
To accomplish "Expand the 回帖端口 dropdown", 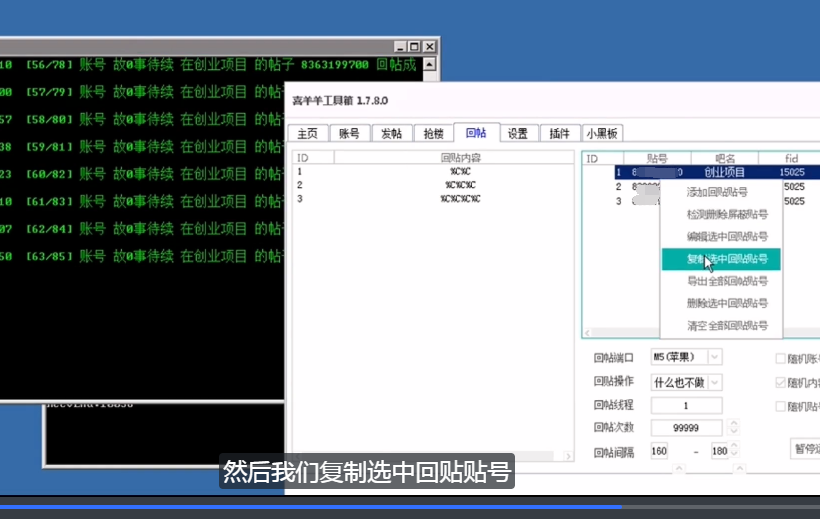I will [714, 357].
